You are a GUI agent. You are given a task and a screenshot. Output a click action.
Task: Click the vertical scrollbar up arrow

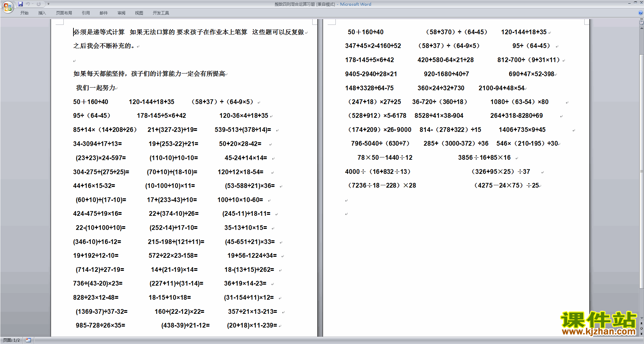coord(641,28)
